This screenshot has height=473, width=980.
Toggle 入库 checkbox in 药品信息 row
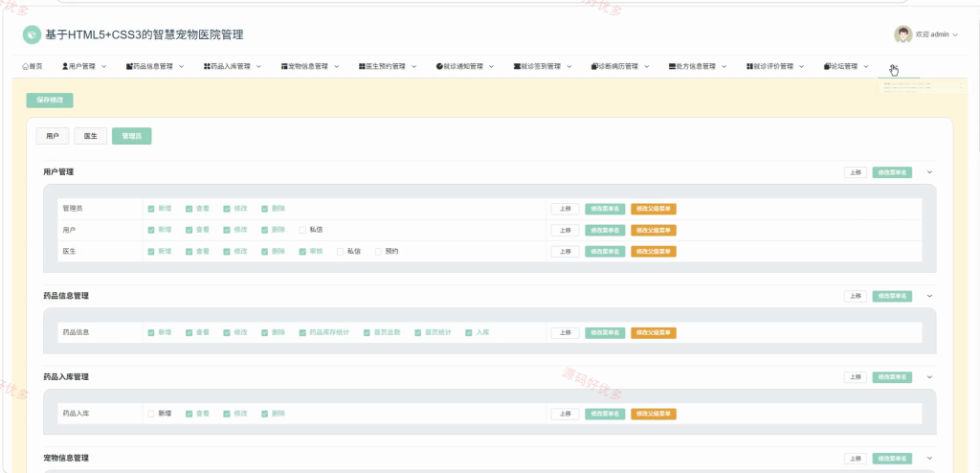pyautogui.click(x=469, y=333)
